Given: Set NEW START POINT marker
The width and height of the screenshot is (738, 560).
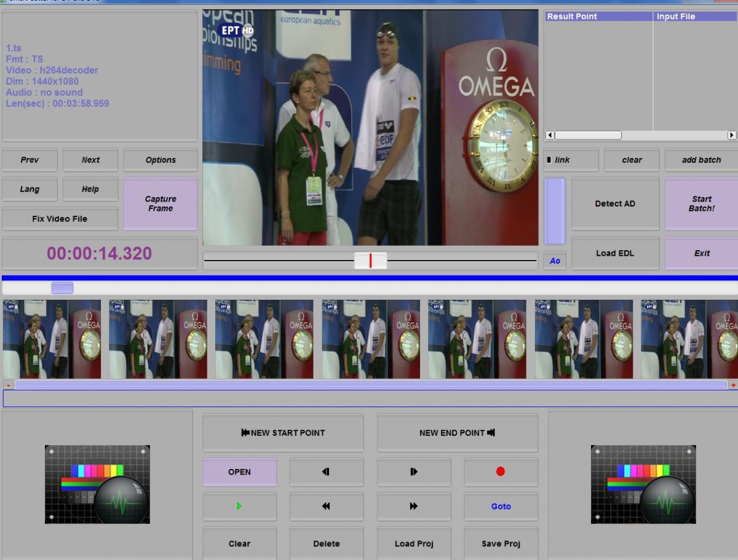Looking at the screenshot, I should click(284, 433).
